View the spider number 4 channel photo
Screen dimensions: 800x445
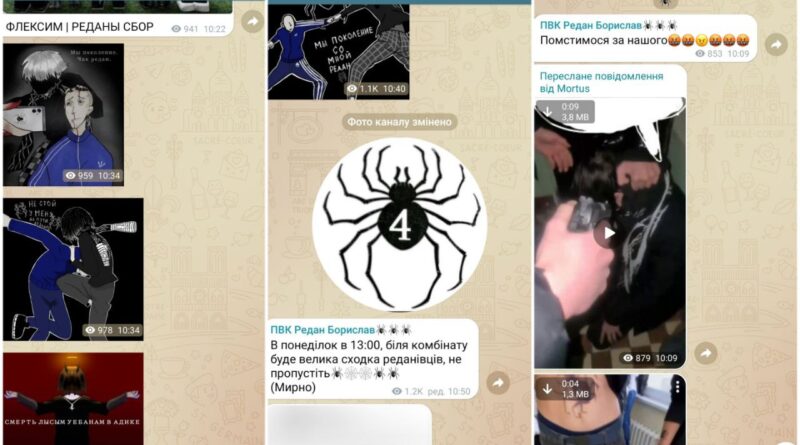click(x=399, y=225)
